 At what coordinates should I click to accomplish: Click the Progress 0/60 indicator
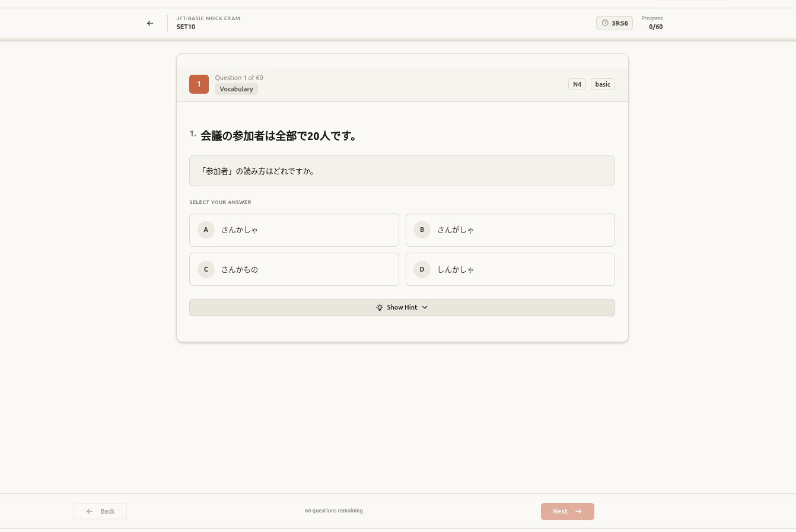coord(652,23)
